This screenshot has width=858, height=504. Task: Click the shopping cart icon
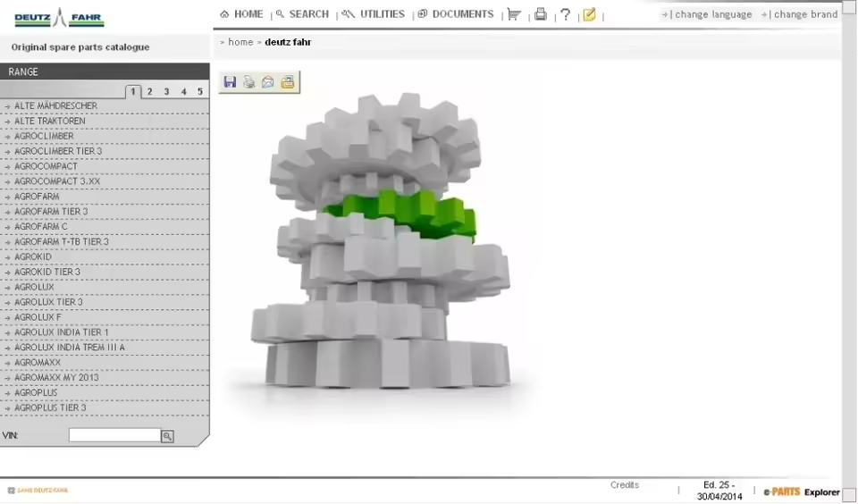tap(514, 14)
